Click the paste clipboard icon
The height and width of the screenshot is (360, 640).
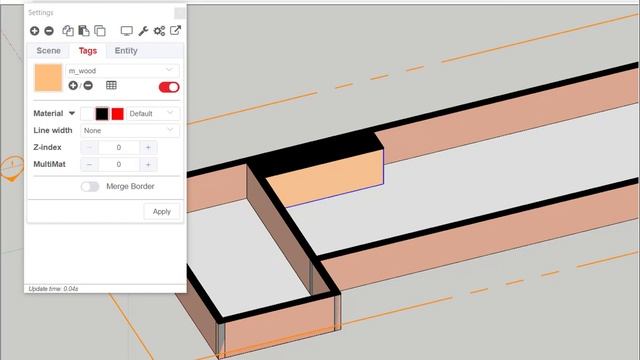[x=84, y=31]
